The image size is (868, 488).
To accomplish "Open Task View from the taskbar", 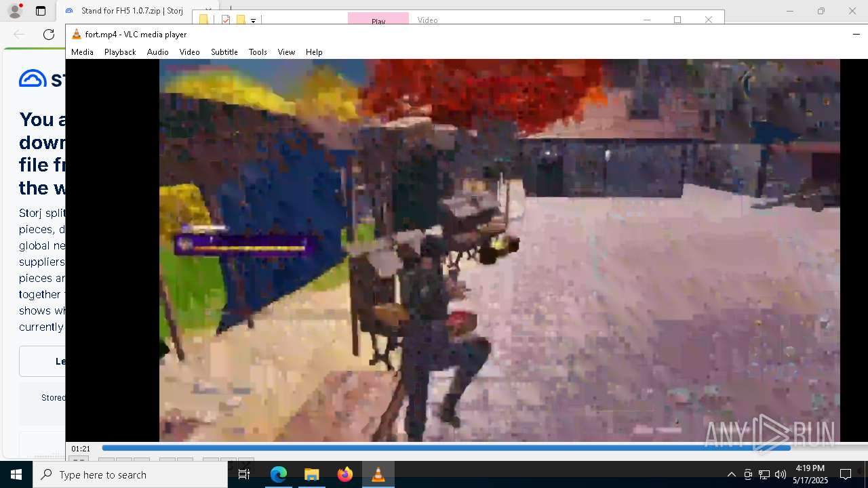I will (244, 474).
